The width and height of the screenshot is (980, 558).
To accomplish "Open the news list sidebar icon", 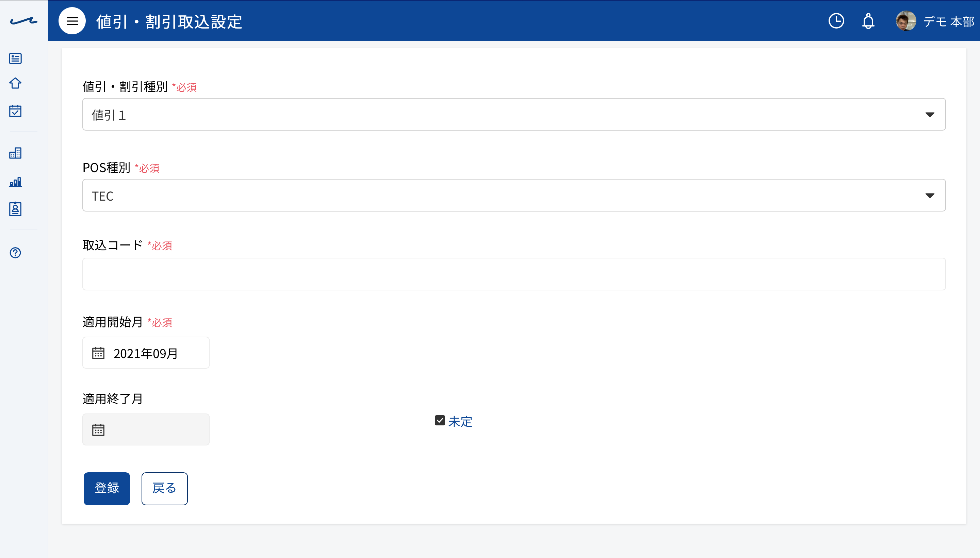I will pos(15,58).
